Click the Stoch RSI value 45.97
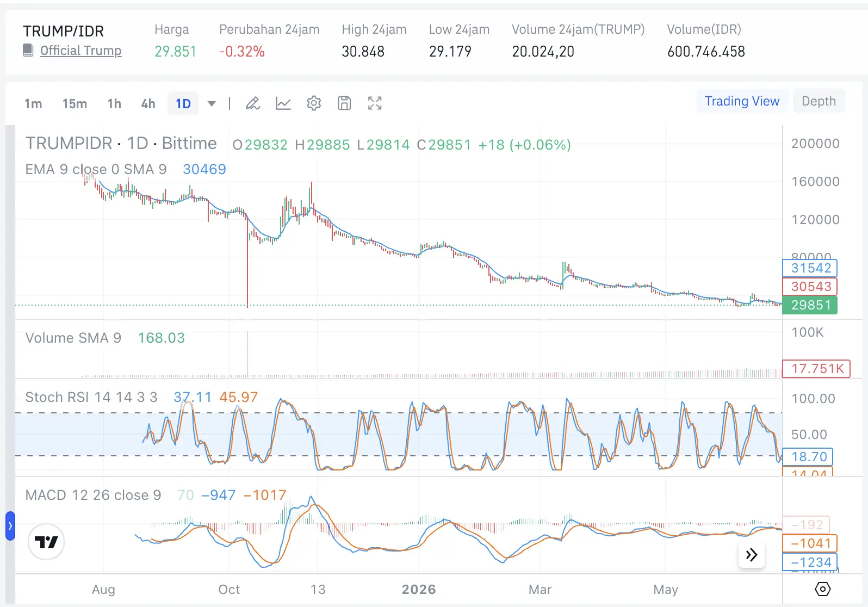 point(238,397)
